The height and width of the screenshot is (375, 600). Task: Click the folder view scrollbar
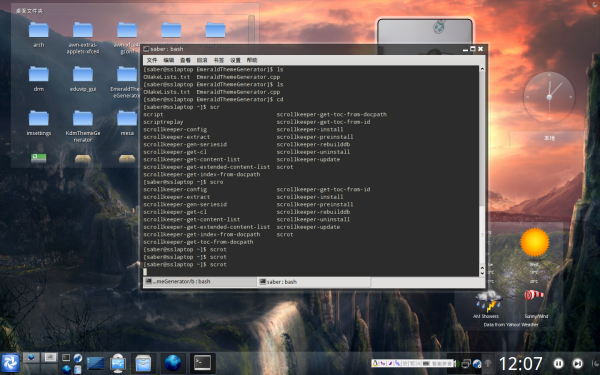(x=251, y=34)
